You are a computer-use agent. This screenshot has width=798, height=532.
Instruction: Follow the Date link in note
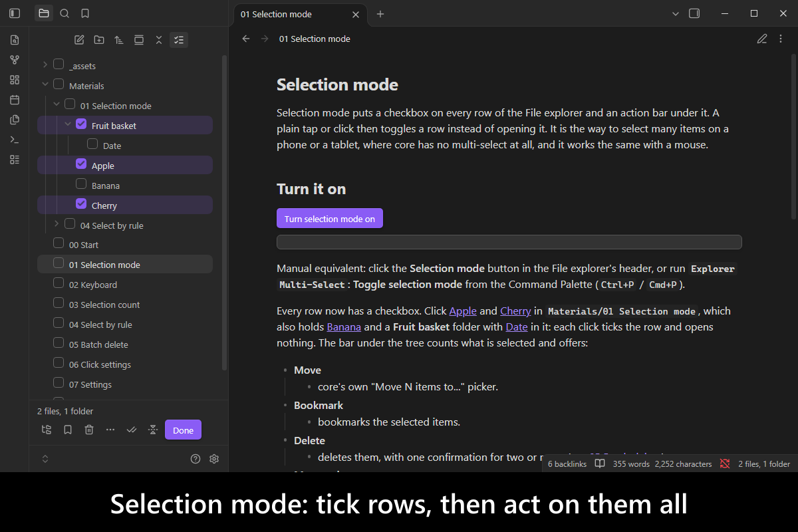coord(517,327)
